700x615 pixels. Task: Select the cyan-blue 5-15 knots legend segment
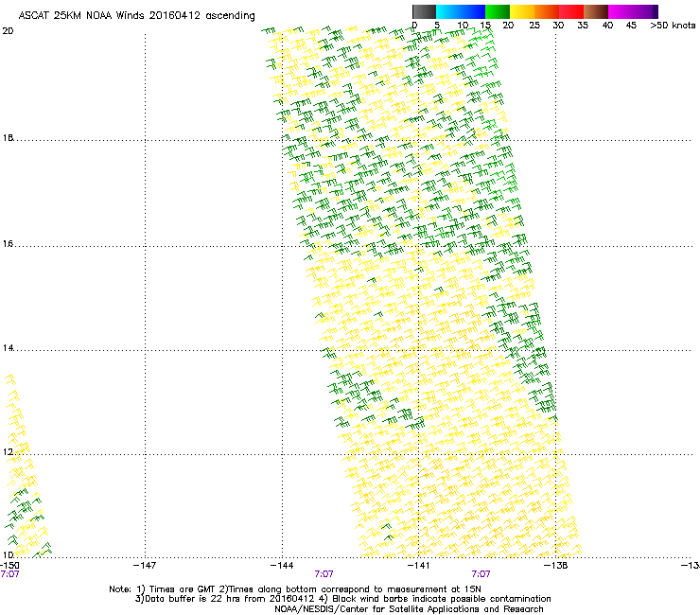461,11
